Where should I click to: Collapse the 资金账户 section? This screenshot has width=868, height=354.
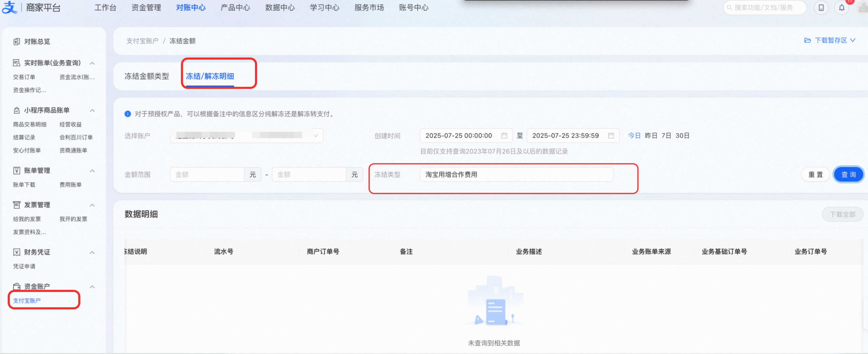coord(92,287)
